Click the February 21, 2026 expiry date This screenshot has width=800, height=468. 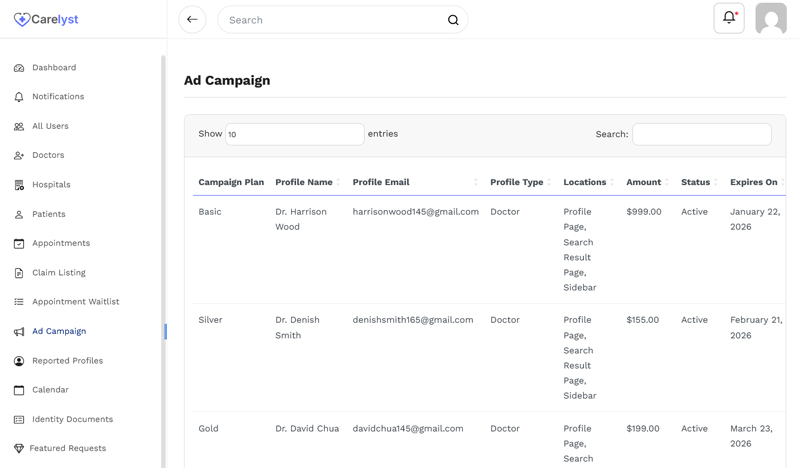[756, 328]
